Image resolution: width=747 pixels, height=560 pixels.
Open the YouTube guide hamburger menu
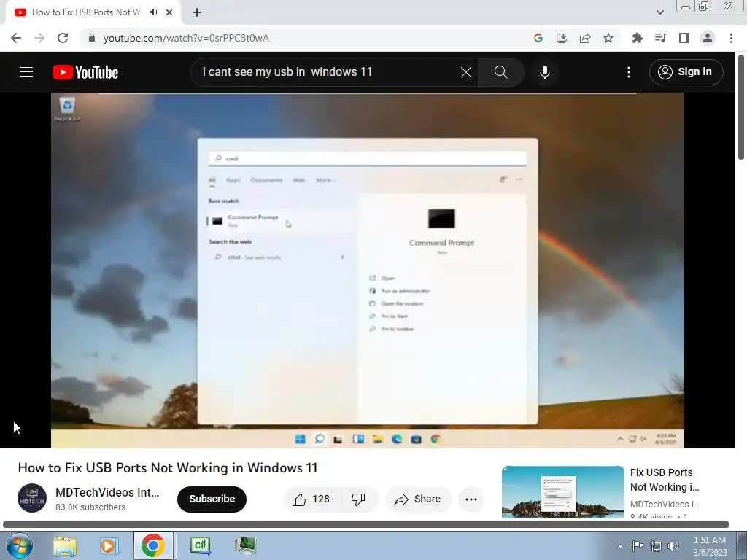click(x=26, y=72)
